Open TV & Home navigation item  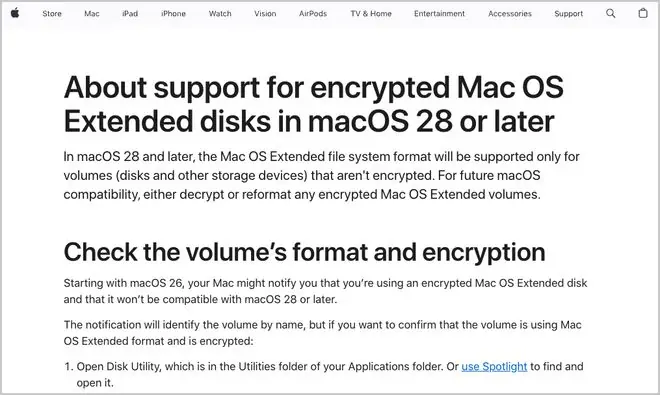tap(371, 13)
